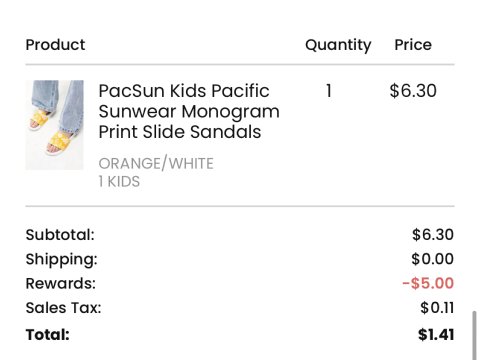
Task: Open the slide sandals product thumbnail
Action: pos(55,125)
